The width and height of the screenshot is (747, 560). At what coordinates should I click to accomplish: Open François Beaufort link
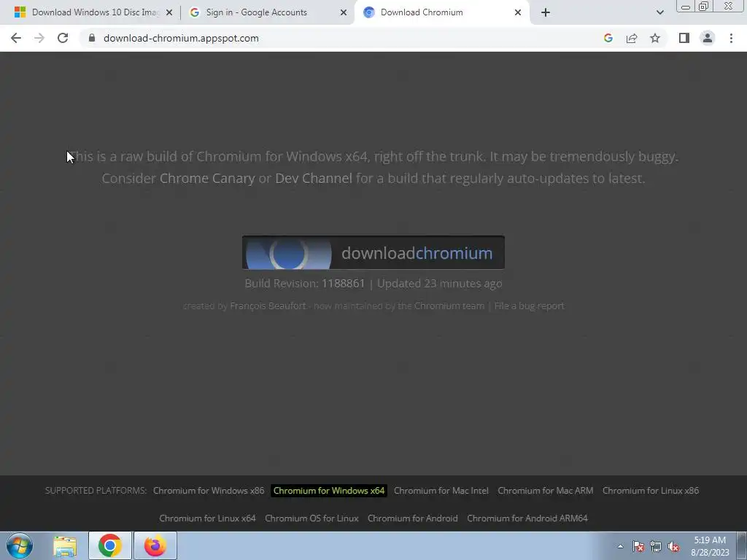coord(268,306)
